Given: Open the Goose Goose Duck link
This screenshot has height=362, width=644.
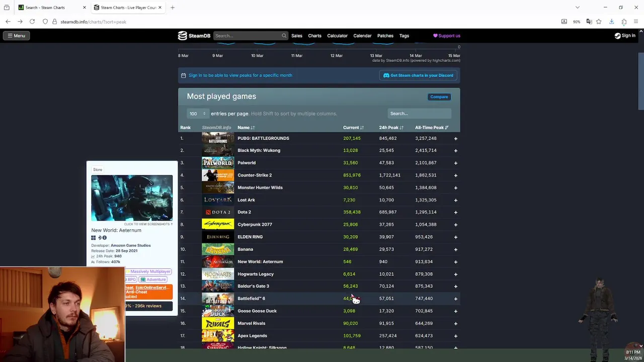Looking at the screenshot, I should [x=257, y=311].
